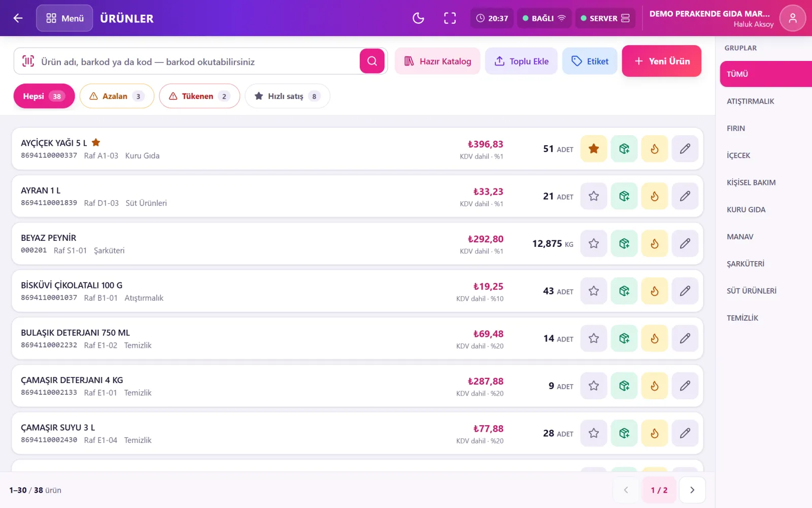Favorite ÇAMAŞIR DETERJANI 4 KG star
This screenshot has width=812, height=508.
click(x=594, y=386)
